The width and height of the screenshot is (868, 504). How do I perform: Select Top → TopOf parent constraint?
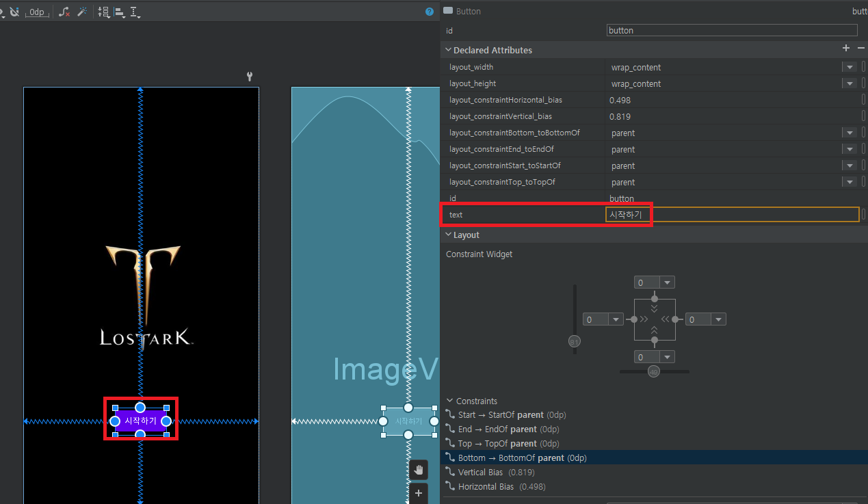point(654,443)
